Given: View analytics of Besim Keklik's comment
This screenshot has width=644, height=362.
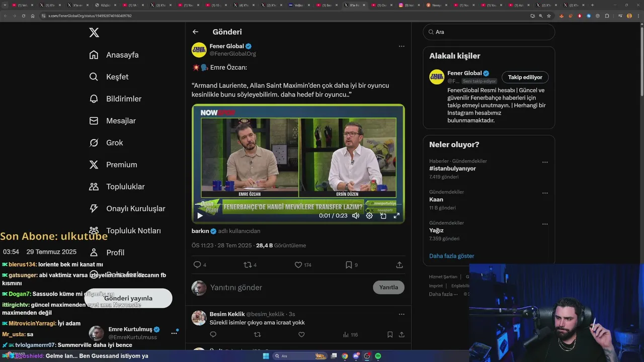Looking at the screenshot, I should point(350,334).
